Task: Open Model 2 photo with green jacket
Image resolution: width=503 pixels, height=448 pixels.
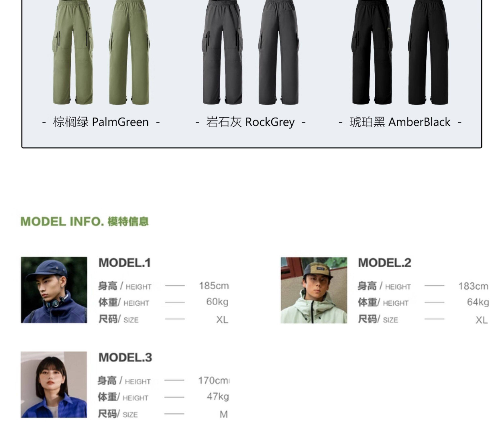Action: point(314,290)
